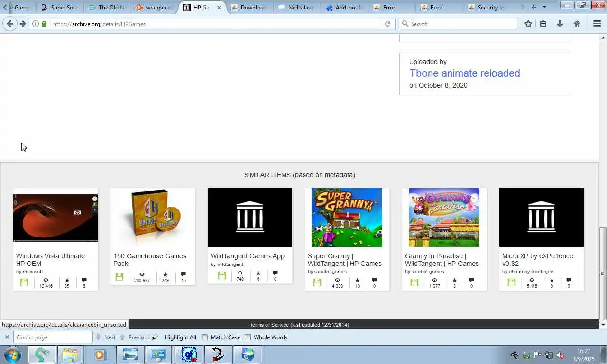Viewport: 607px width, 364px height.
Task: Click software icon on Micro XP card
Action: [x=512, y=282]
